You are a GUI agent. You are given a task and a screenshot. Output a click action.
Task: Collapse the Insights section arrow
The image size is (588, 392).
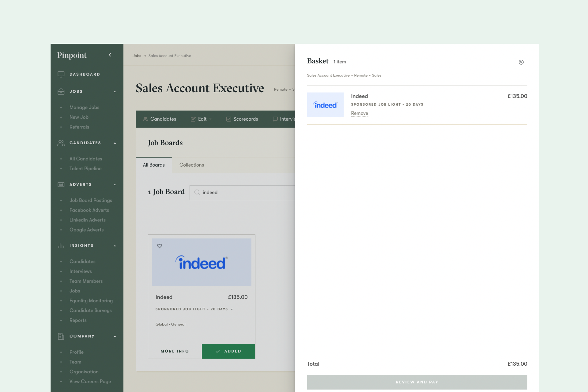(115, 246)
